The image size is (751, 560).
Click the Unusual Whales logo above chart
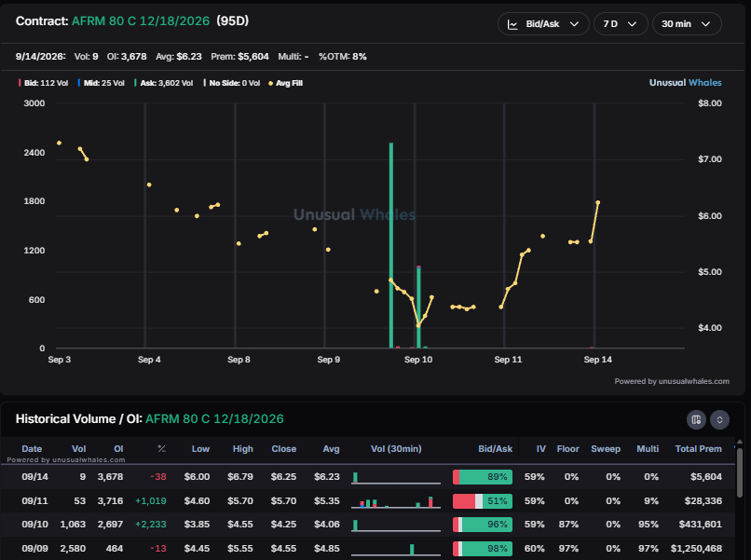tap(685, 82)
